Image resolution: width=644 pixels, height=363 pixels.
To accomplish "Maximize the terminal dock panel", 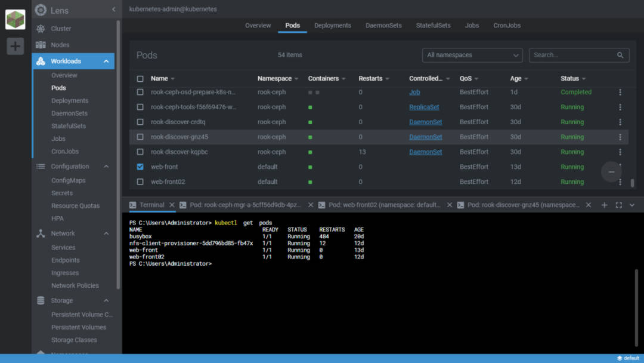I will (x=618, y=205).
